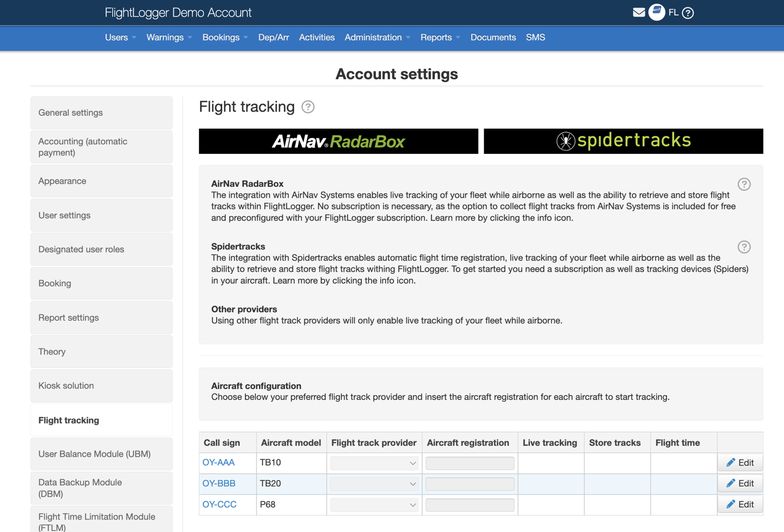Open the messages envelope icon
This screenshot has width=784, height=532.
click(x=639, y=12)
